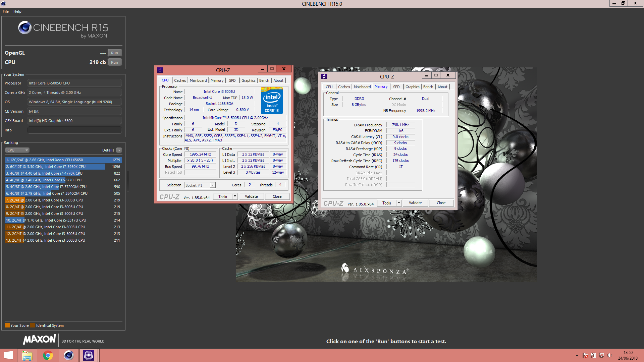Select Graphics tab in the Memory CPU-Z window
Screen dimensions: 644x362
click(413, 87)
